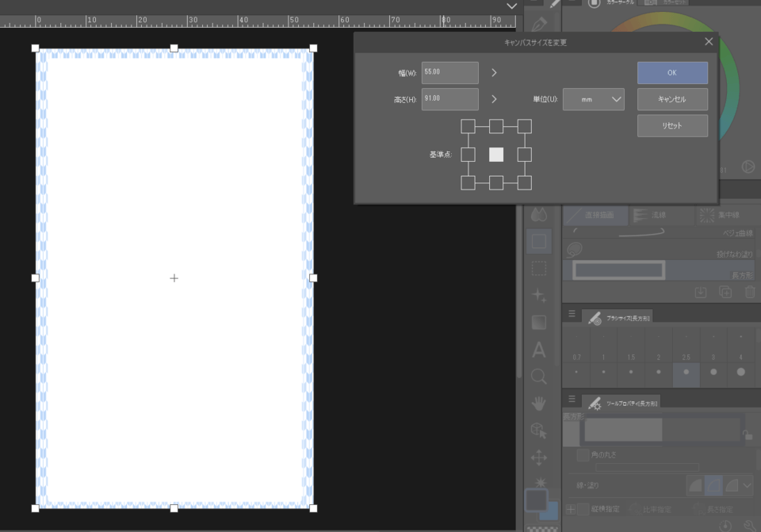Set reference point to bottom-center
Viewport: 761px width, 532px height.
[496, 183]
